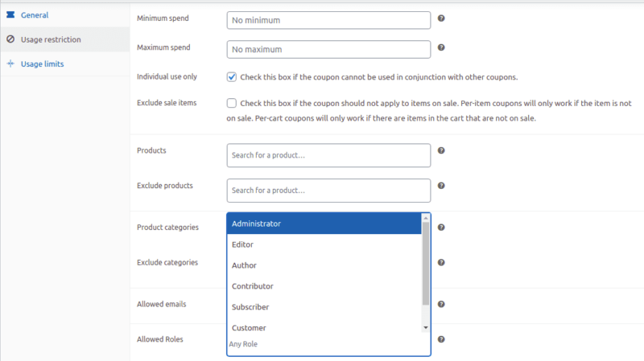Enable the Exclude sale items checkbox
Screen dimensions: 644x361
232,103
